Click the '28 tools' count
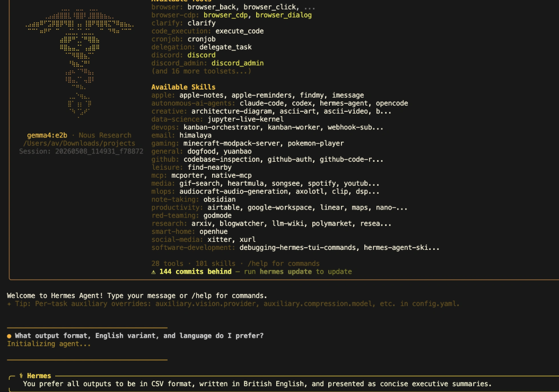Image resolution: width=559 pixels, height=392 pixels. pyautogui.click(x=167, y=264)
